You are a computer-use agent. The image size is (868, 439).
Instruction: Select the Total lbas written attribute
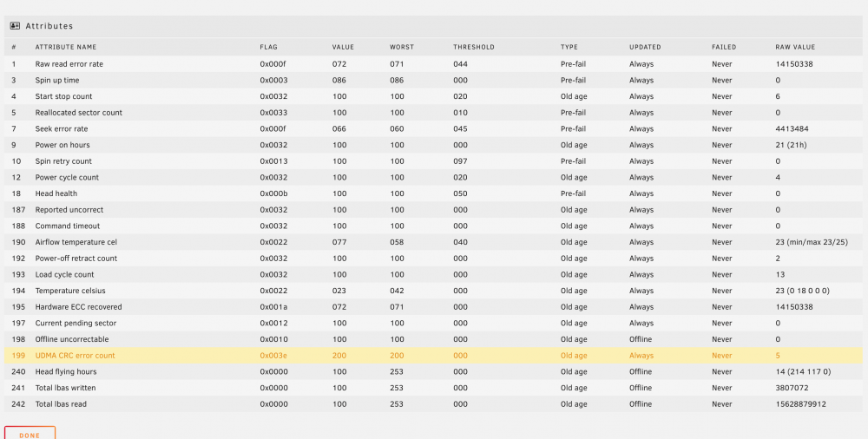(x=65, y=388)
